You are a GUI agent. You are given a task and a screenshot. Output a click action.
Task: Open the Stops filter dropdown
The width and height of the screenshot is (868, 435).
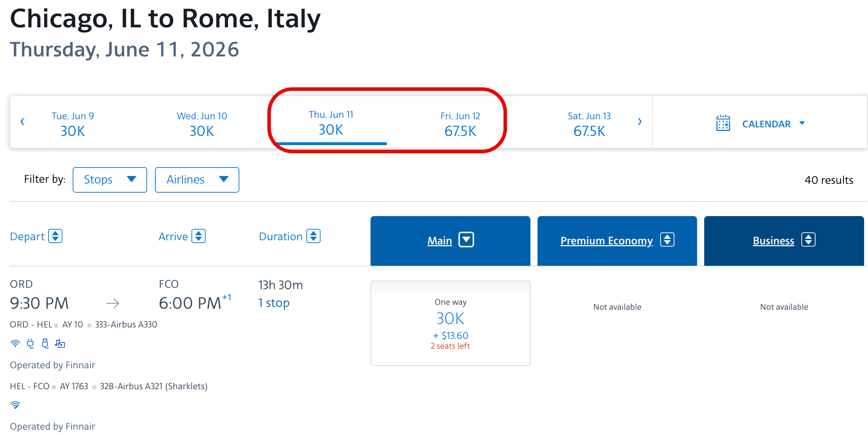110,180
